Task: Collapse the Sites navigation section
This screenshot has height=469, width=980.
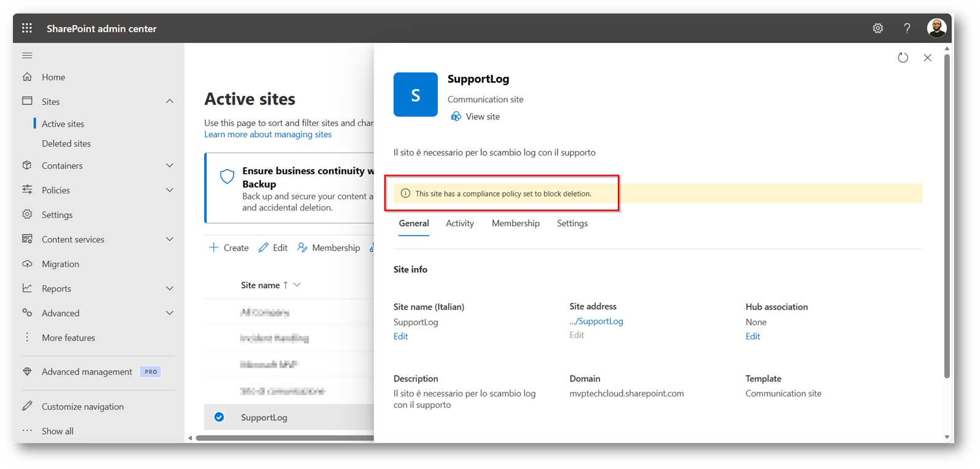Action: (170, 101)
